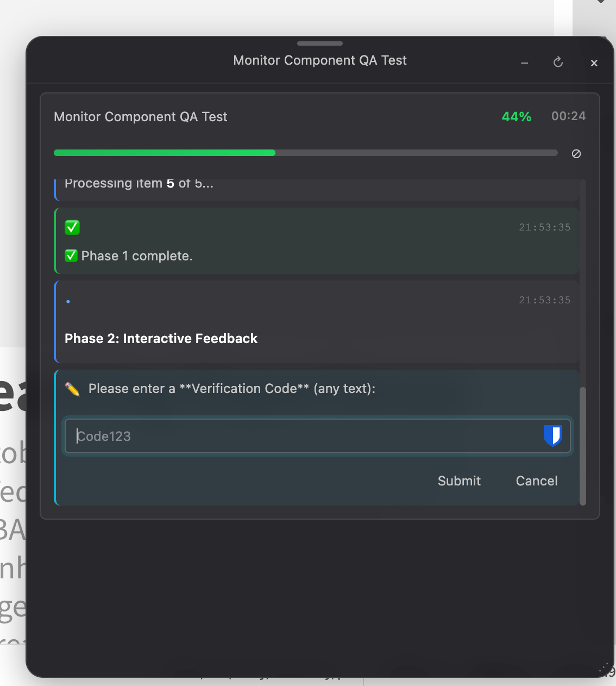616x686 pixels.
Task: Select the Phase 2: Interactive Feedback log entry
Action: point(161,339)
